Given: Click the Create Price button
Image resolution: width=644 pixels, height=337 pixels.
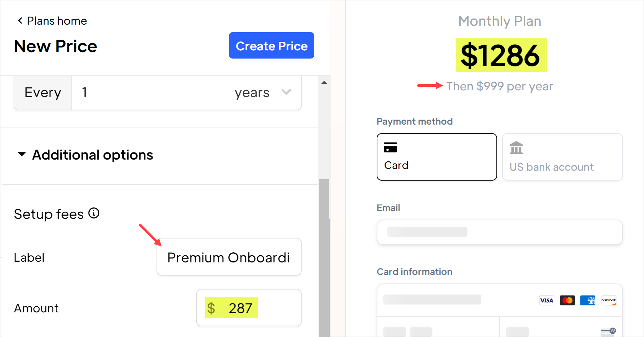Looking at the screenshot, I should tap(271, 45).
